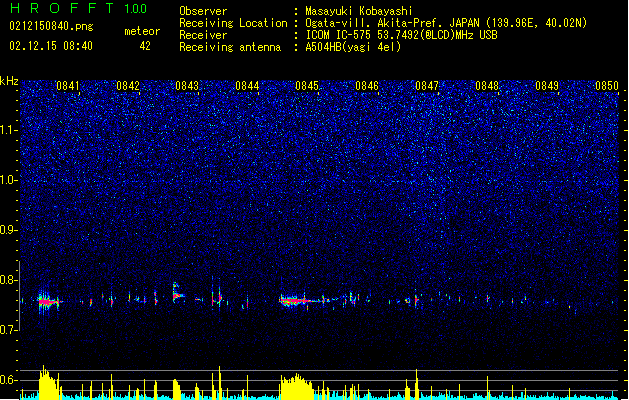Image resolution: width=629 pixels, height=400 pixels.
Task: Click the HROFFT 1.00 title text
Action: pyautogui.click(x=79, y=8)
